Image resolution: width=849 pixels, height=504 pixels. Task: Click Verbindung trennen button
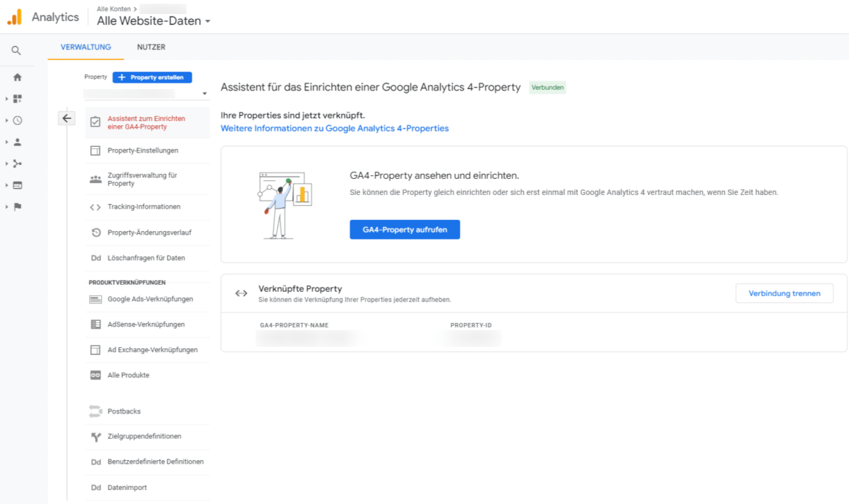point(785,293)
